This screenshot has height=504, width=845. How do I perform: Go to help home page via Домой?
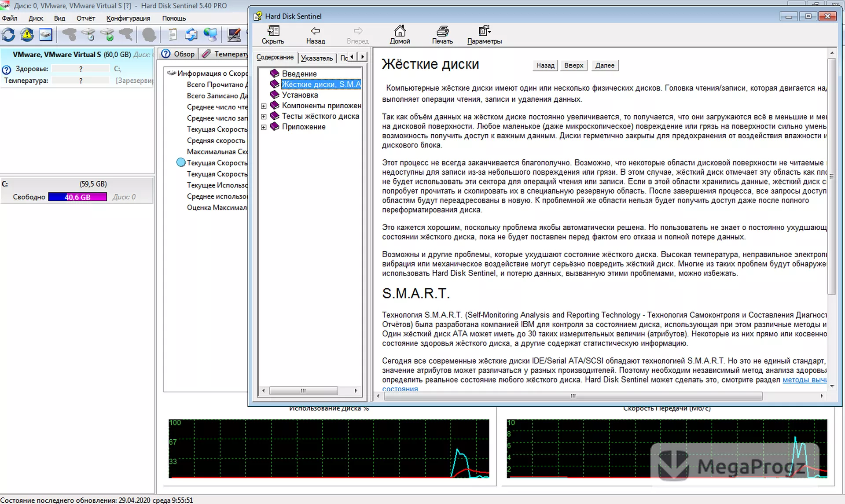tap(400, 35)
